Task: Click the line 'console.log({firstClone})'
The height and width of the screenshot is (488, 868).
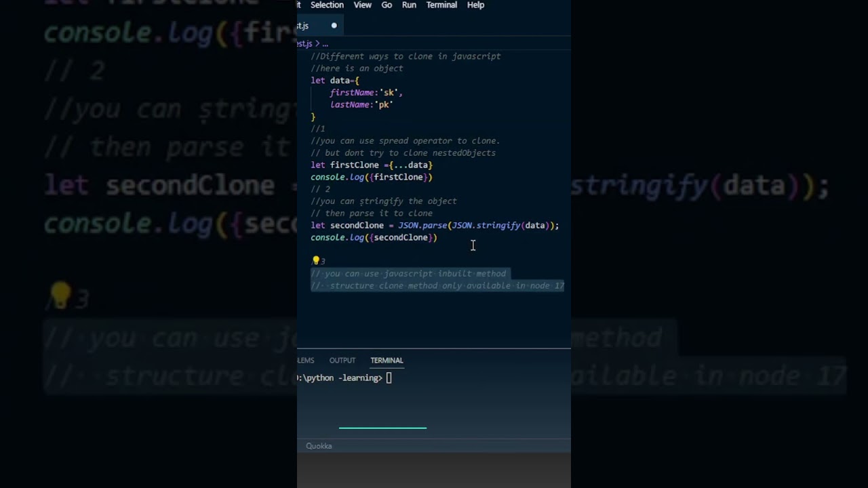Action: [x=372, y=178]
